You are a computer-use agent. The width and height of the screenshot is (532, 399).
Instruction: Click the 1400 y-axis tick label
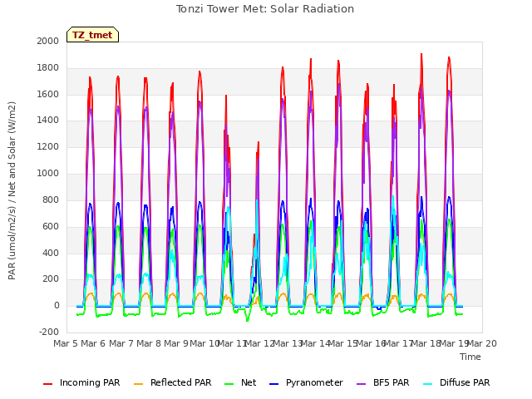(48, 121)
